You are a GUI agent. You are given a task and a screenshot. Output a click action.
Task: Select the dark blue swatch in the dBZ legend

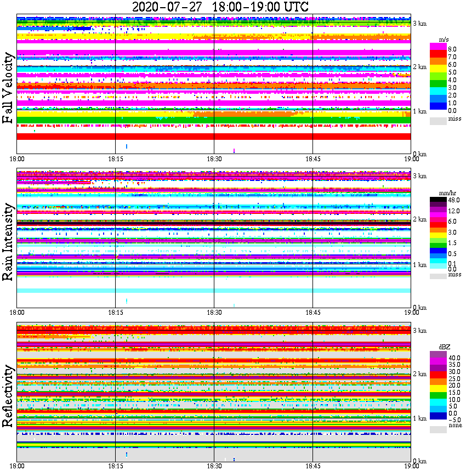438,416
